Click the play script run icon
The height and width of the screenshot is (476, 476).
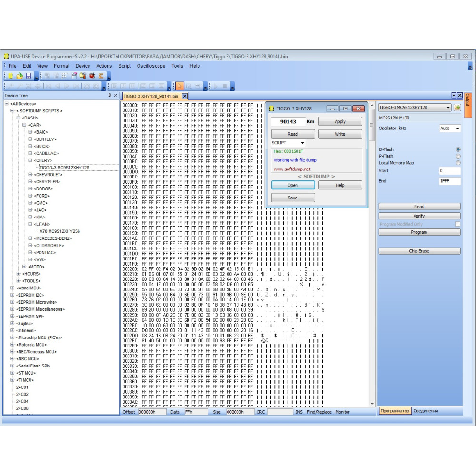click(x=216, y=86)
